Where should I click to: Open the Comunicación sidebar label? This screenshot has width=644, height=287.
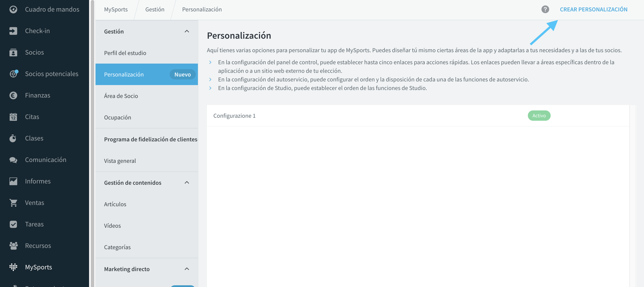click(46, 160)
